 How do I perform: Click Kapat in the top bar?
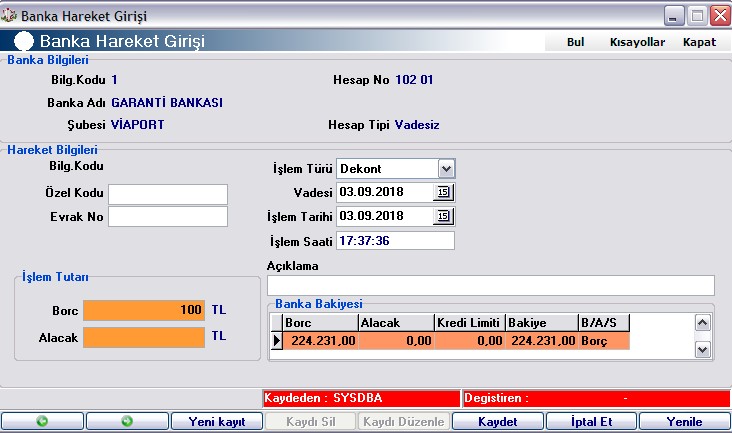pyautogui.click(x=699, y=42)
